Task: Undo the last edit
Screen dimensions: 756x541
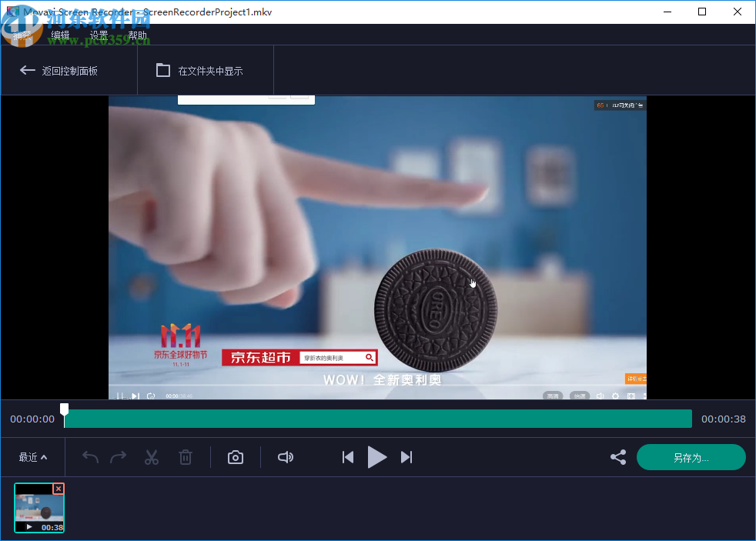Action: click(x=89, y=456)
